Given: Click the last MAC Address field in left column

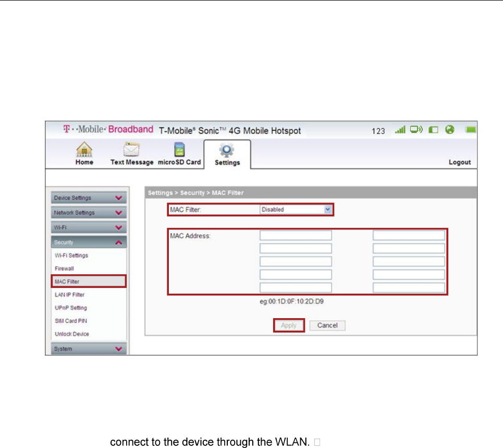Looking at the screenshot, I should point(296,287).
